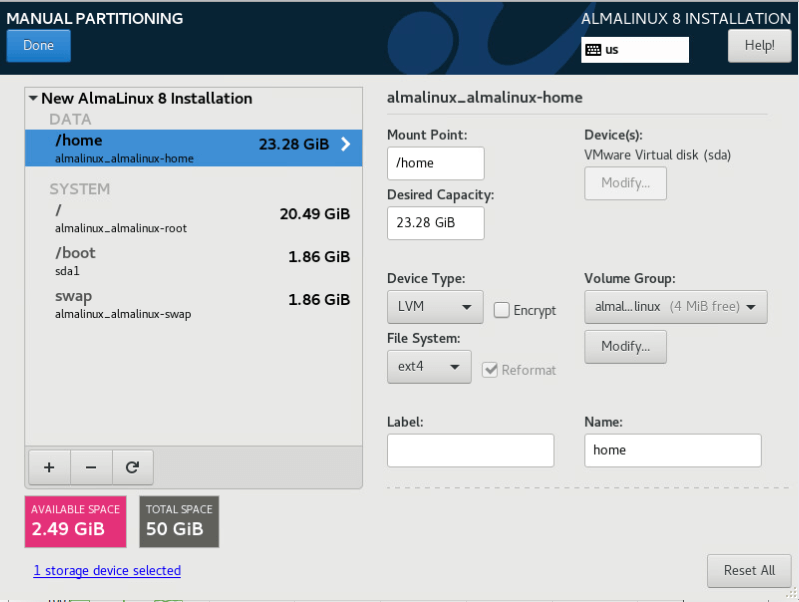The width and height of the screenshot is (799, 602).
Task: Click the Total Space 50 GiB box
Action: point(179,521)
